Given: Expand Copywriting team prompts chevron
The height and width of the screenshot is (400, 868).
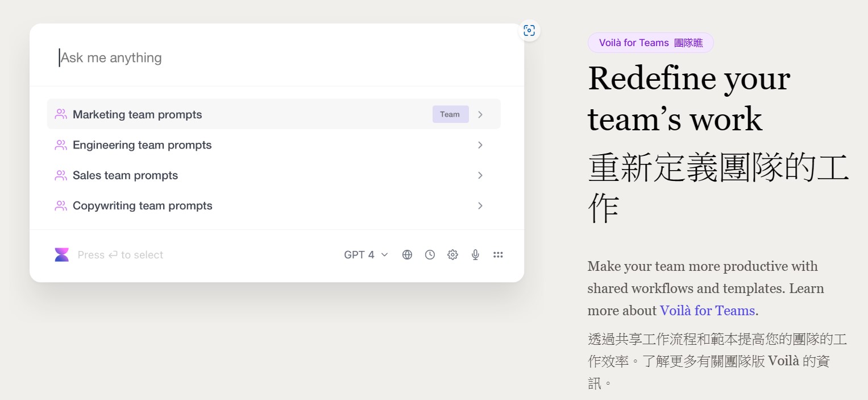Looking at the screenshot, I should (x=480, y=206).
